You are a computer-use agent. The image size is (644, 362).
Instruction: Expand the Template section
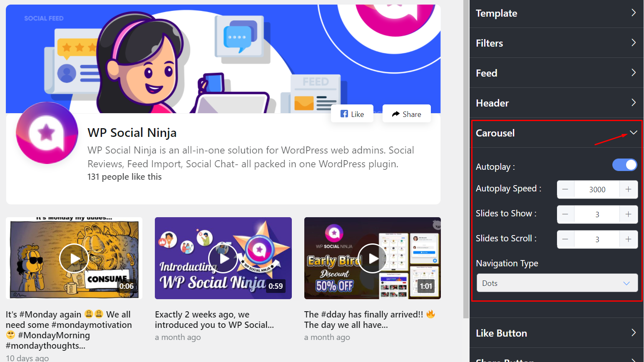coord(556,13)
